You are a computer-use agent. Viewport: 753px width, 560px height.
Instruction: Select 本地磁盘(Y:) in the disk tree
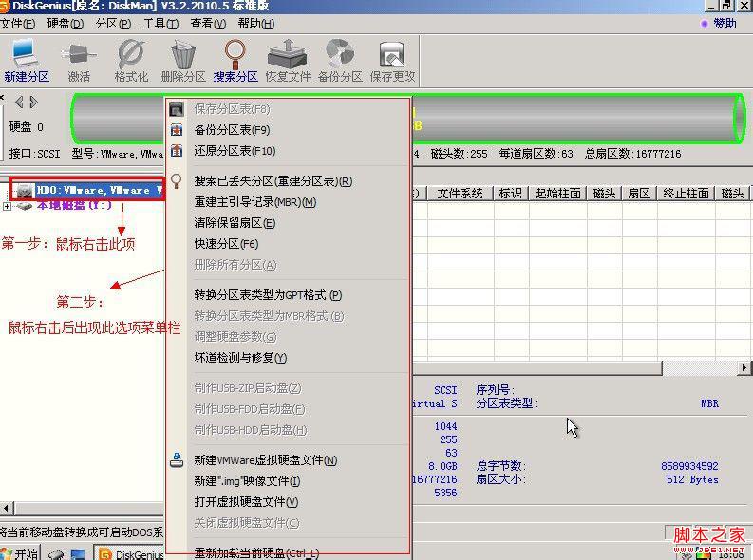click(x=74, y=205)
